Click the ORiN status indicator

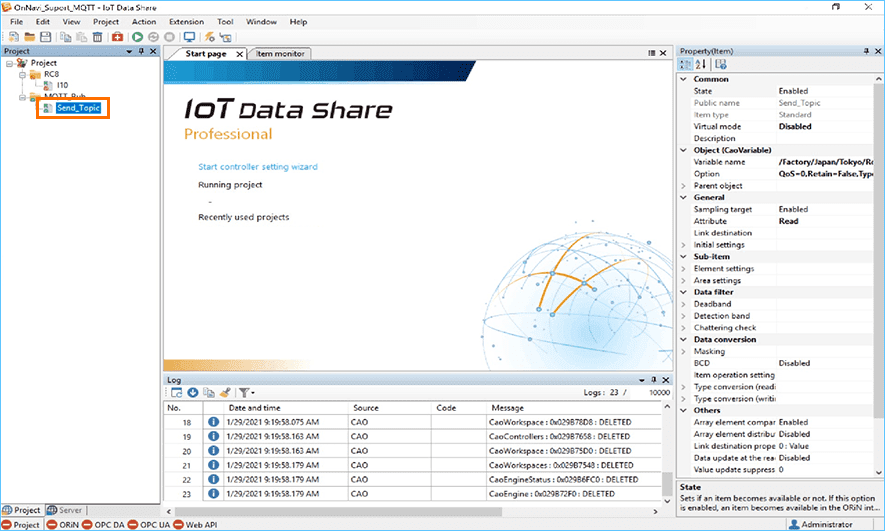coord(63,525)
